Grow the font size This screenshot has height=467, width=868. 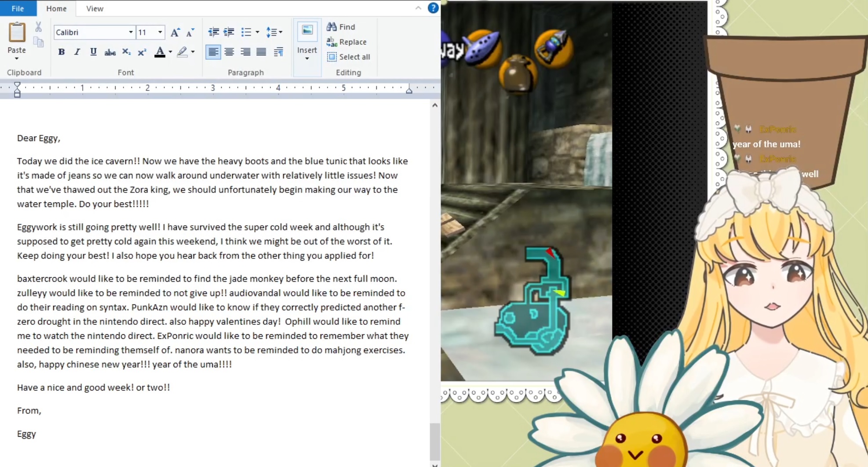click(x=175, y=32)
